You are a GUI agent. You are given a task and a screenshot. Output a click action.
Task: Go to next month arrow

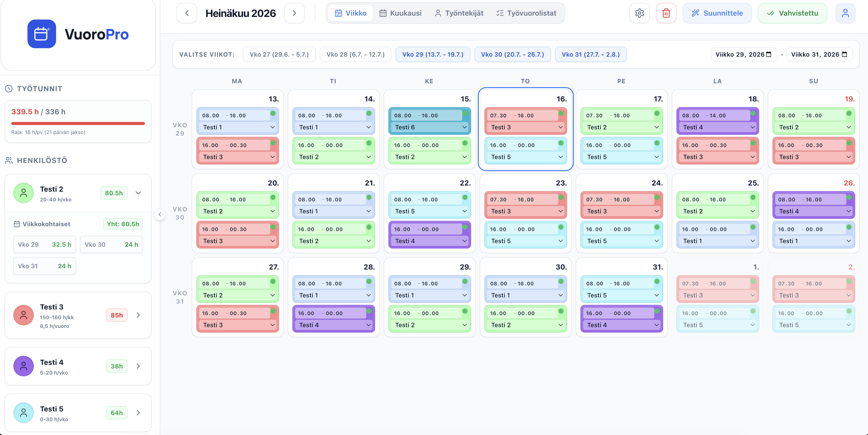(294, 13)
